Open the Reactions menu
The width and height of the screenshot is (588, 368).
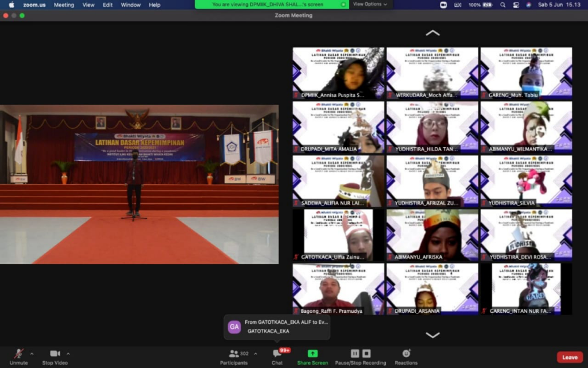406,354
